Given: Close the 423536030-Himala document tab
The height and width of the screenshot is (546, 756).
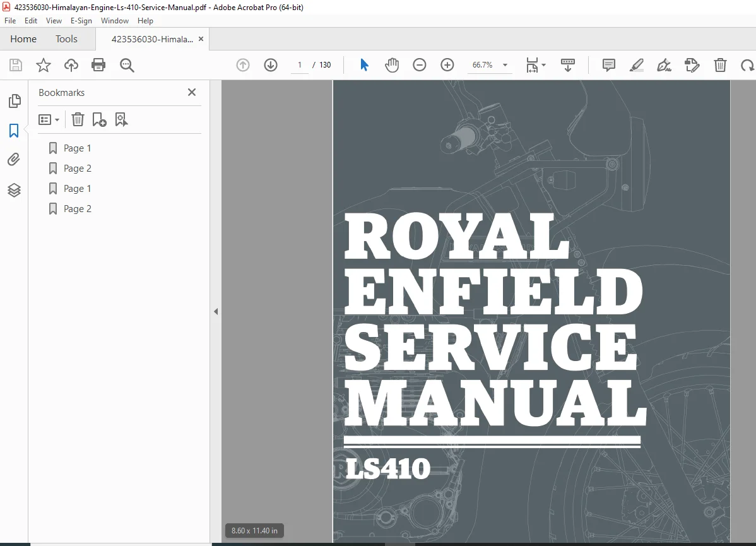Looking at the screenshot, I should point(201,39).
